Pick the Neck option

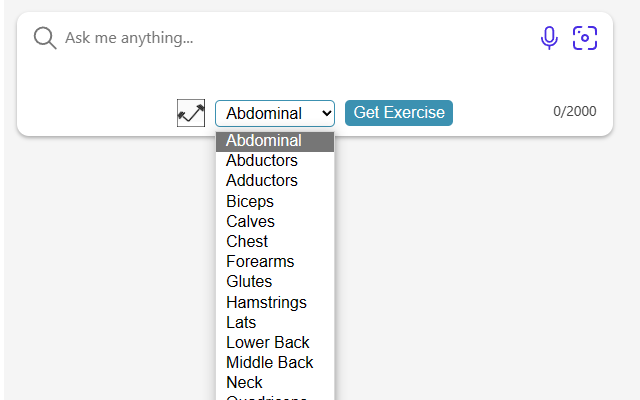pyautogui.click(x=244, y=382)
